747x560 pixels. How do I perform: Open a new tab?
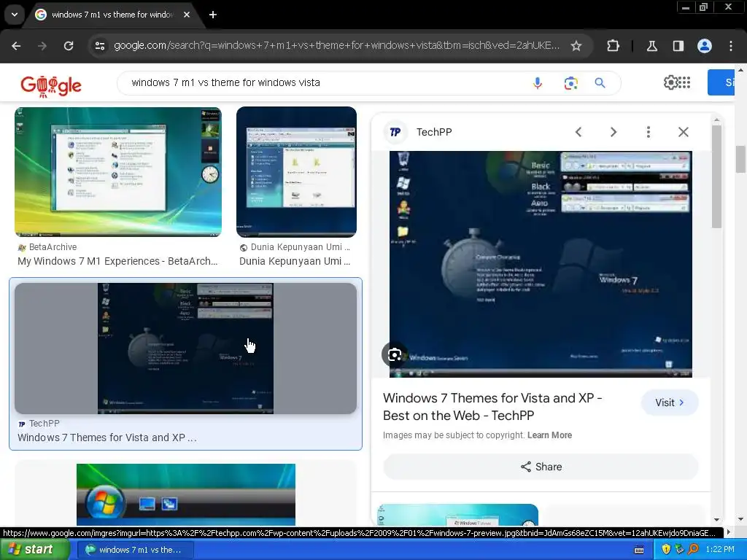(213, 15)
